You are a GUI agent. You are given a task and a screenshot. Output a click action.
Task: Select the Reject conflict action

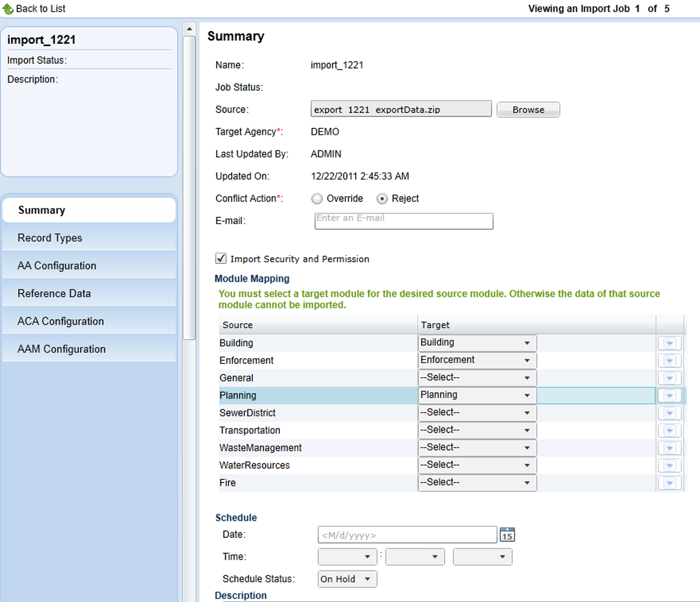[x=382, y=199]
